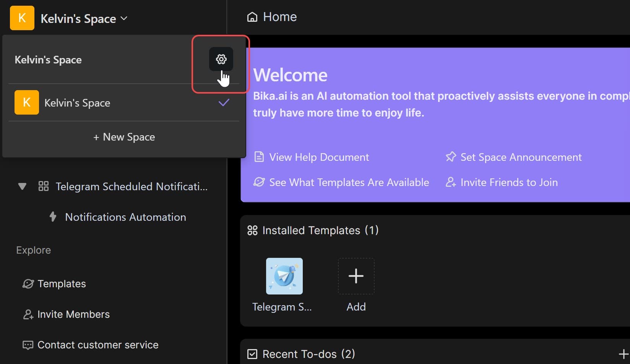Click Contact customer service

(x=97, y=345)
